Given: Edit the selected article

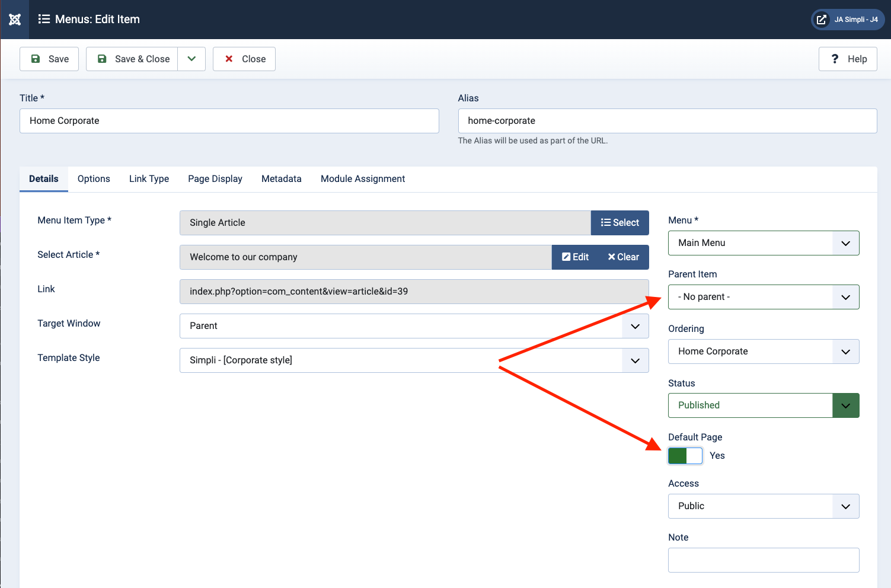Looking at the screenshot, I should (575, 257).
